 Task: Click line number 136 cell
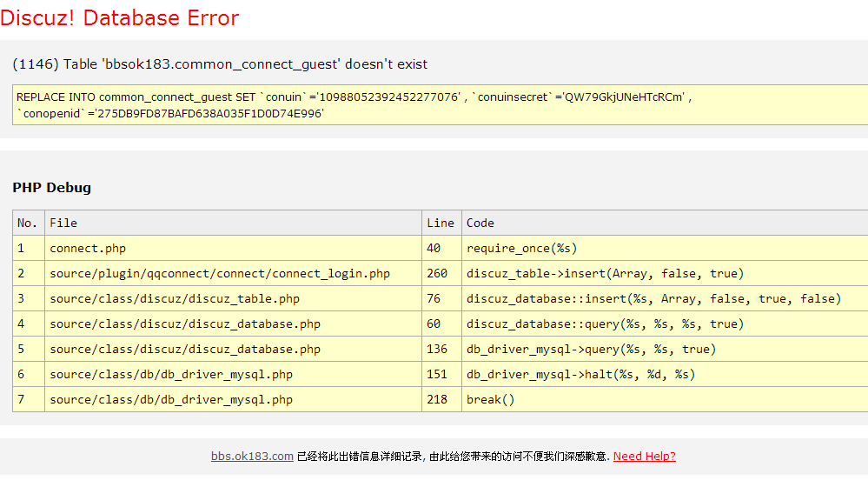(x=441, y=349)
